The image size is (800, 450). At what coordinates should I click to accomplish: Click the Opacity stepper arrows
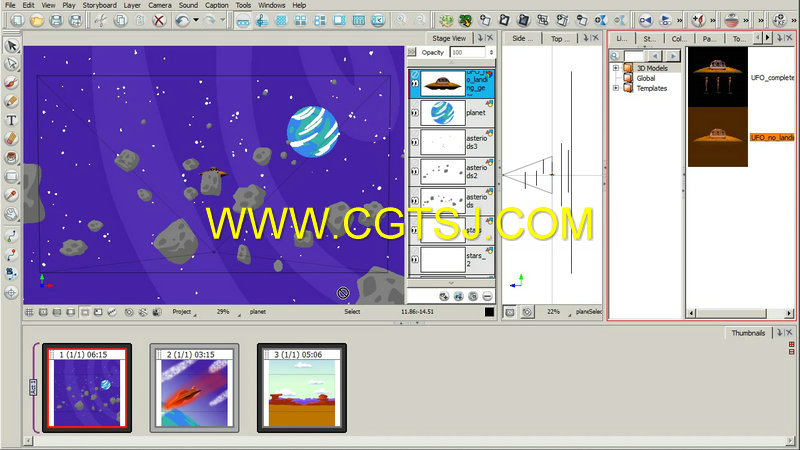[491, 52]
